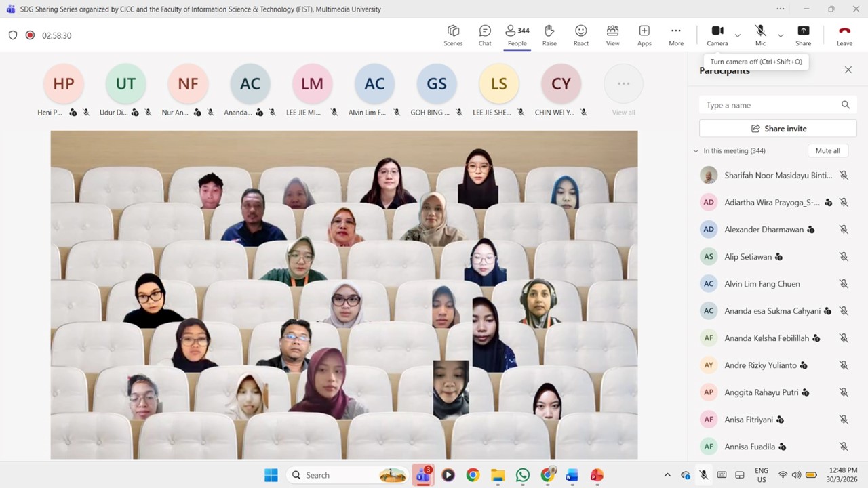868x488 pixels.
Task: Click the Type a name search field
Action: click(x=770, y=105)
